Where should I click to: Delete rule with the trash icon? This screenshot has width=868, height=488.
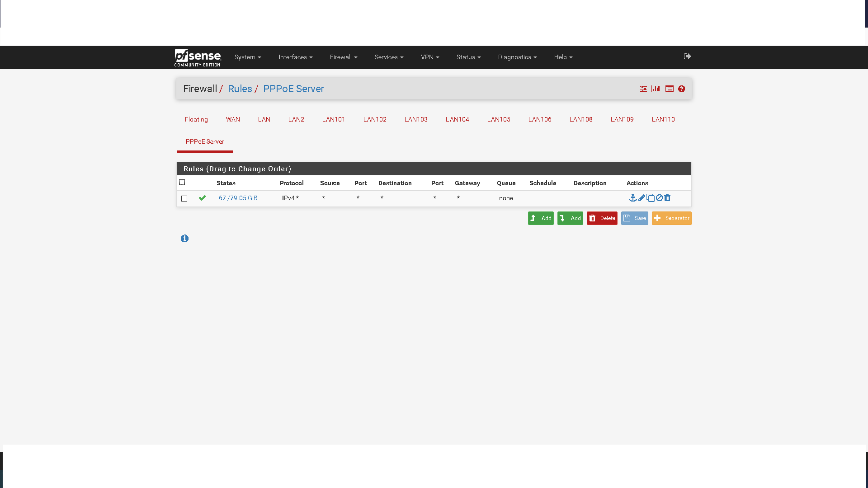tap(667, 198)
